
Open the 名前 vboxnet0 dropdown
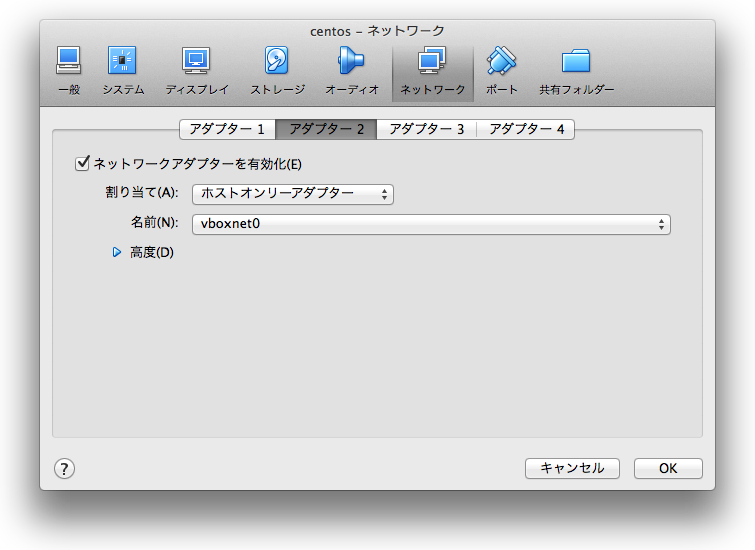(431, 224)
